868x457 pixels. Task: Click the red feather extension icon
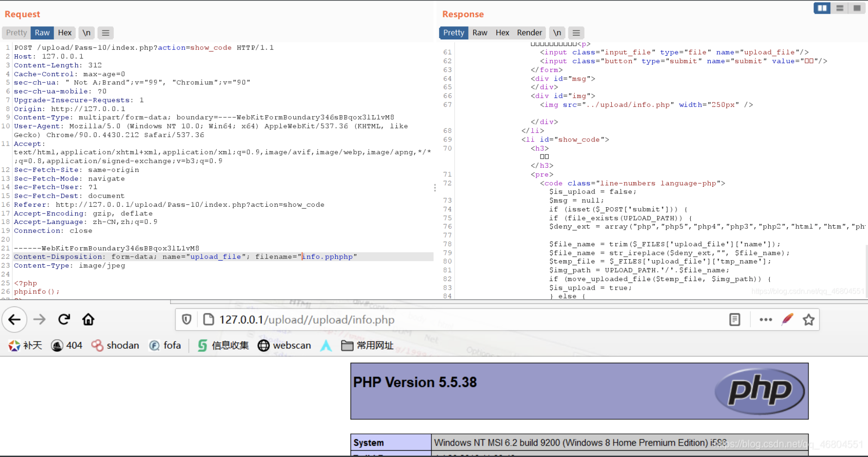coord(787,320)
